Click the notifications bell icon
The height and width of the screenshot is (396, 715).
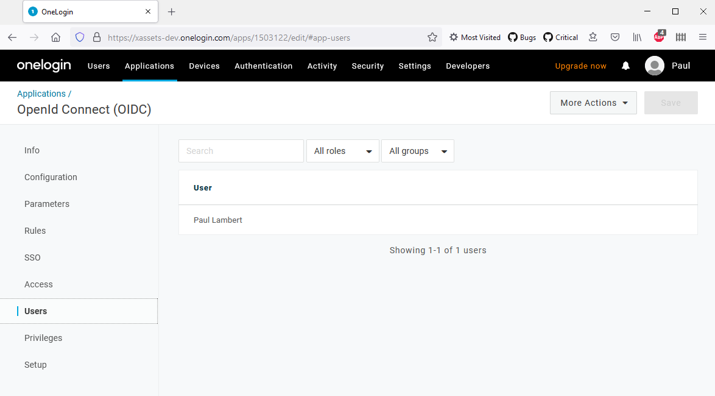[626, 66]
